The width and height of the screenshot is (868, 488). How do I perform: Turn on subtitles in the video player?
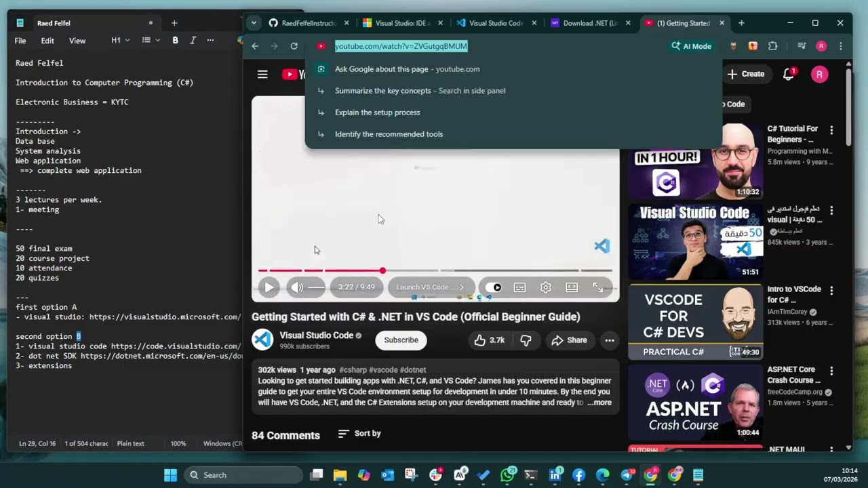click(x=519, y=287)
